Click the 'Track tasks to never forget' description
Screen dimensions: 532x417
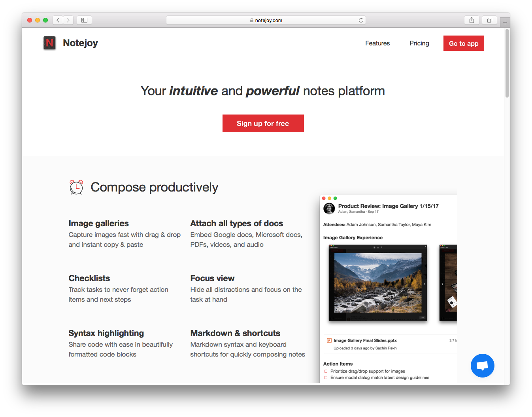pyautogui.click(x=118, y=295)
